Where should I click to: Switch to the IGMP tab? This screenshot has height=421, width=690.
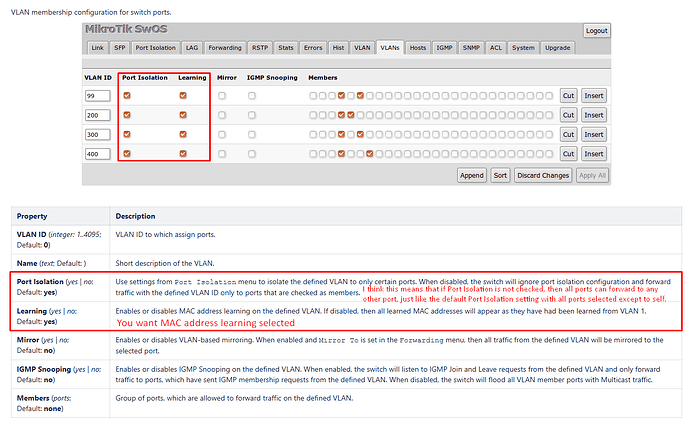444,48
